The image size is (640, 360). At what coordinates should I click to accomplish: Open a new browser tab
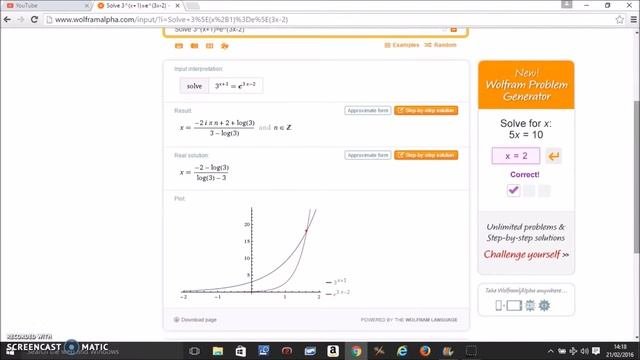[x=192, y=6]
